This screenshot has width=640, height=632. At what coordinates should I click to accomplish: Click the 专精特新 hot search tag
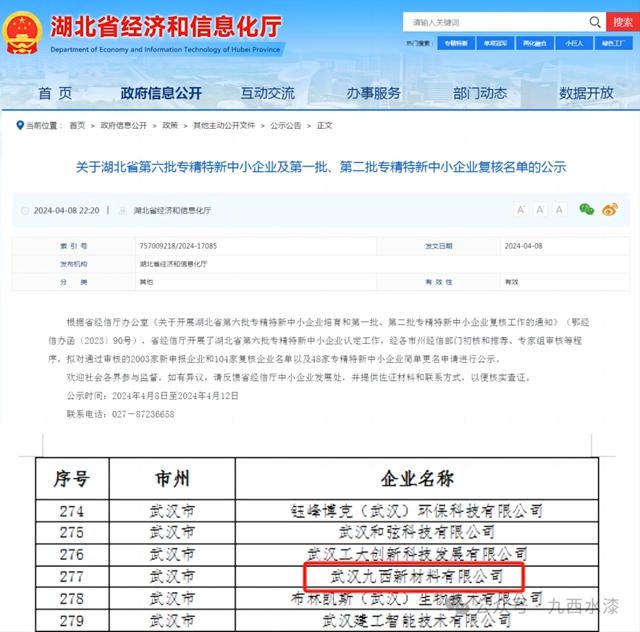(x=456, y=43)
